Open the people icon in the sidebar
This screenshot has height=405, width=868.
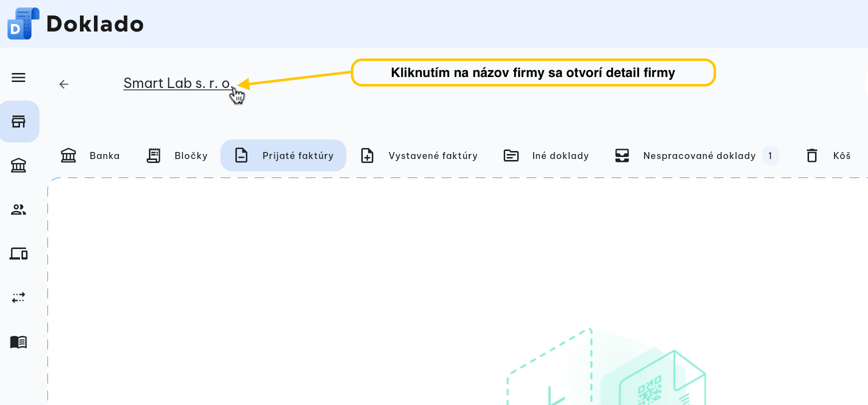click(18, 209)
